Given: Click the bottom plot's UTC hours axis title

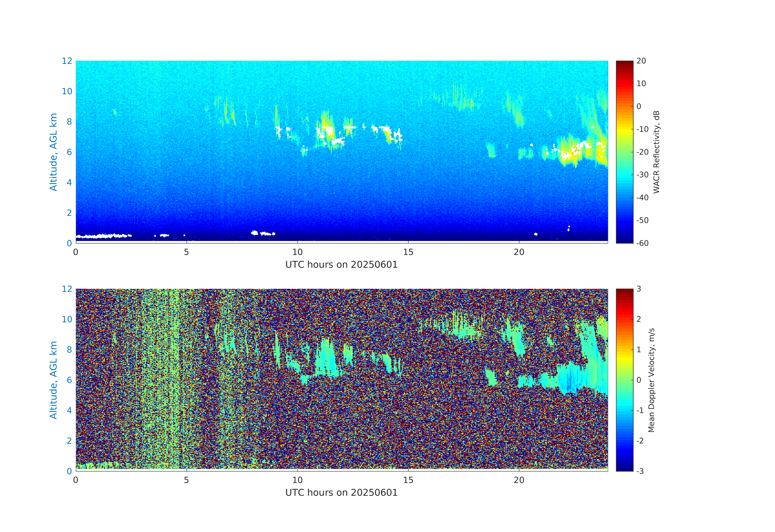Looking at the screenshot, I should tap(341, 493).
